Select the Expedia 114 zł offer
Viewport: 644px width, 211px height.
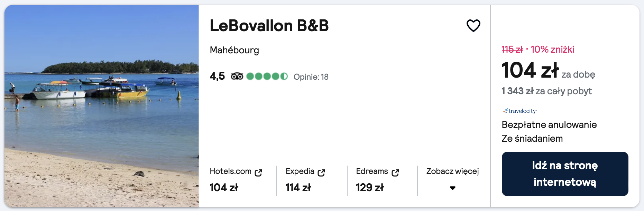pyautogui.click(x=298, y=187)
